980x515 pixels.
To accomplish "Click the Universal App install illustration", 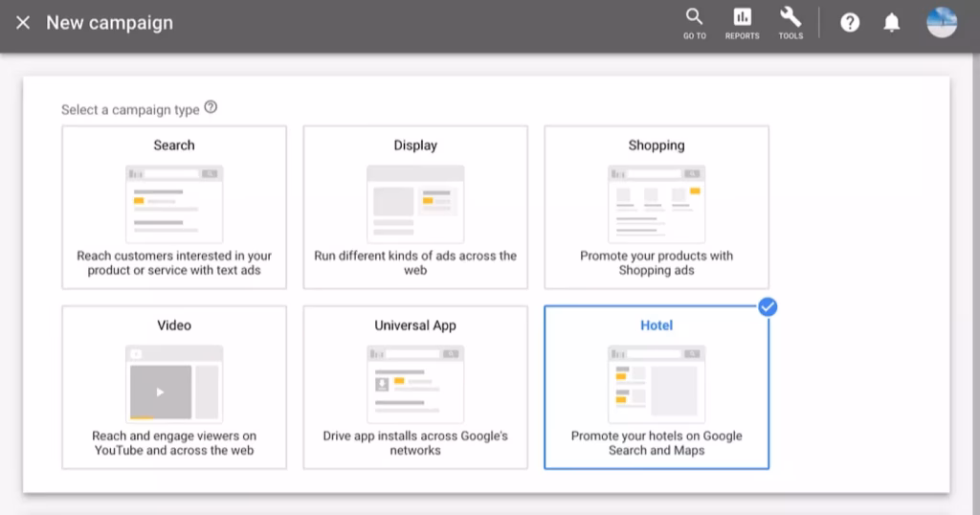I will click(x=415, y=384).
